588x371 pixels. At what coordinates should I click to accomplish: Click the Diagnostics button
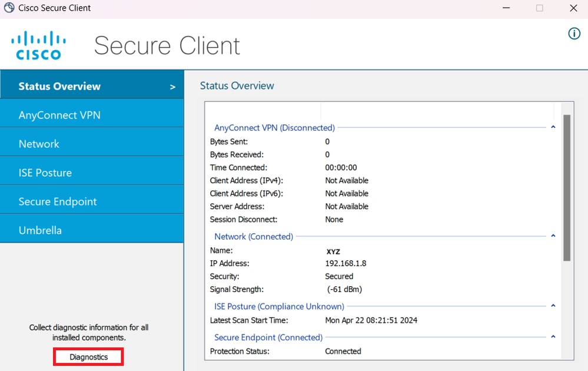click(88, 357)
